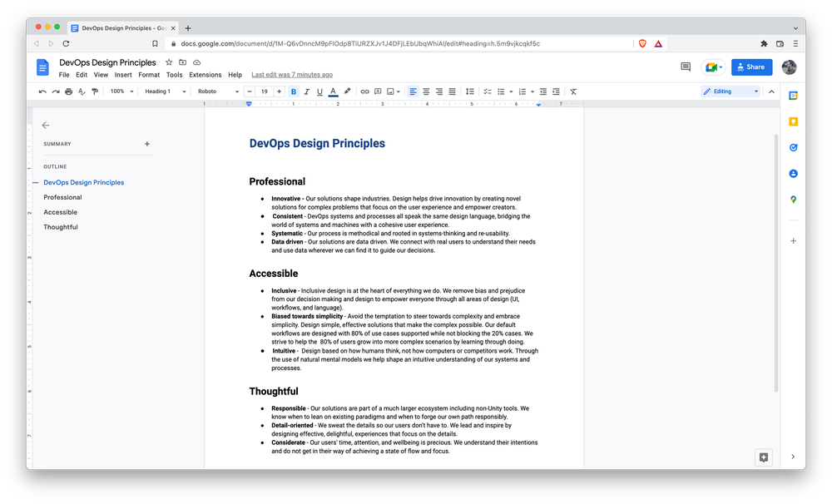This screenshot has width=832, height=504.
Task: Set right text alignment
Action: coord(438,91)
